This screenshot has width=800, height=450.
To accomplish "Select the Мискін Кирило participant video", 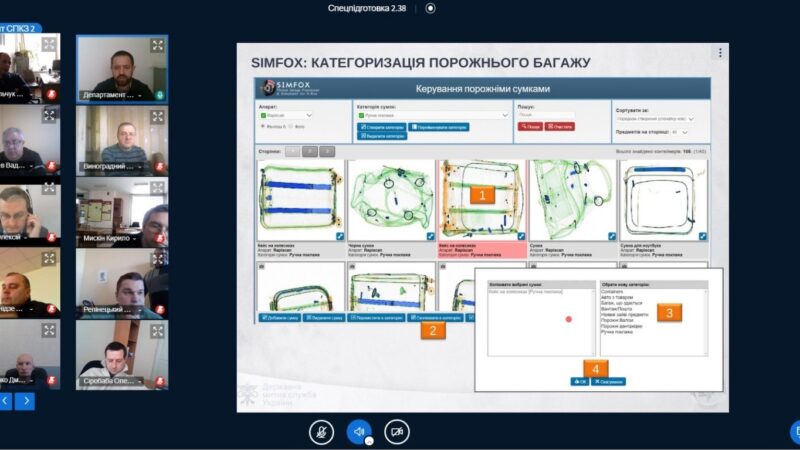I will point(122,212).
